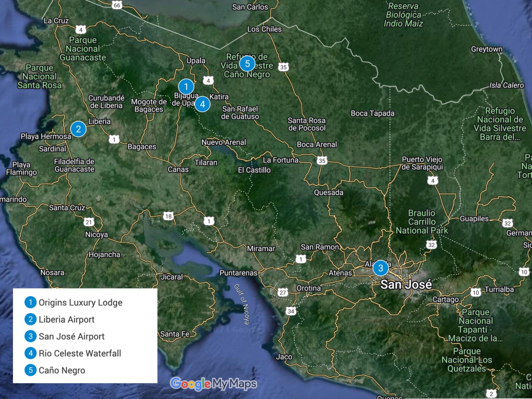This screenshot has height=399, width=532.
Task: Click route 66 shield at top
Action: point(117,5)
